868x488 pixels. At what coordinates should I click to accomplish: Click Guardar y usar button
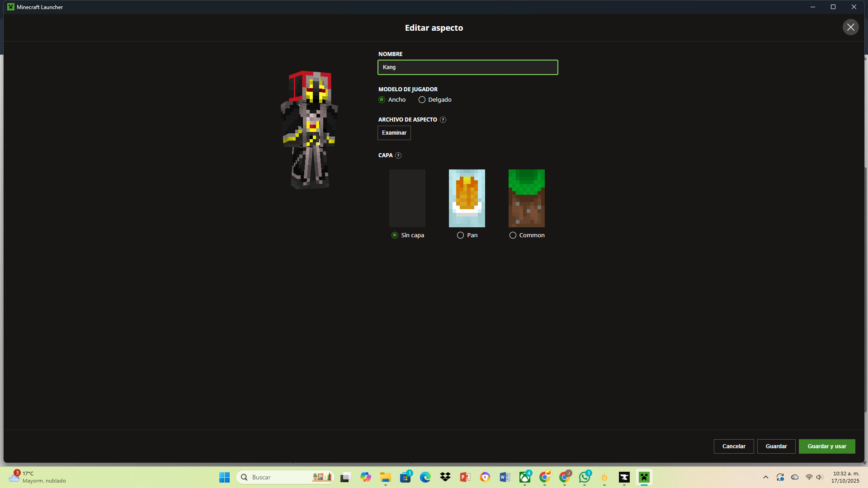(826, 446)
